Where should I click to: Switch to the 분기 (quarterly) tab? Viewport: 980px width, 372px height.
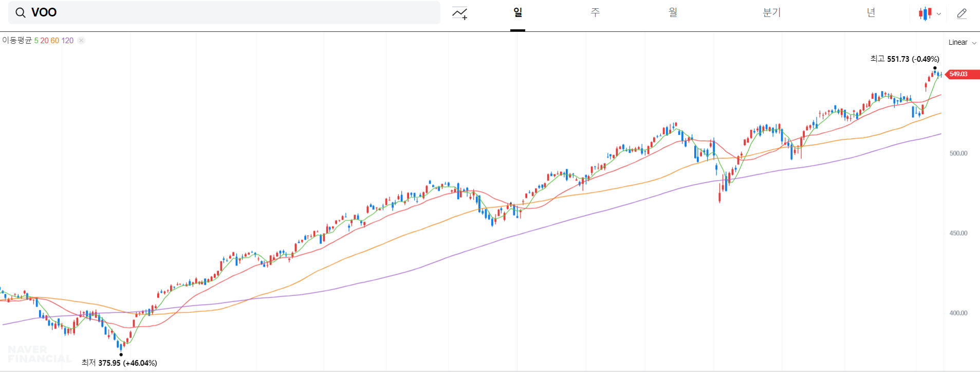(x=771, y=12)
